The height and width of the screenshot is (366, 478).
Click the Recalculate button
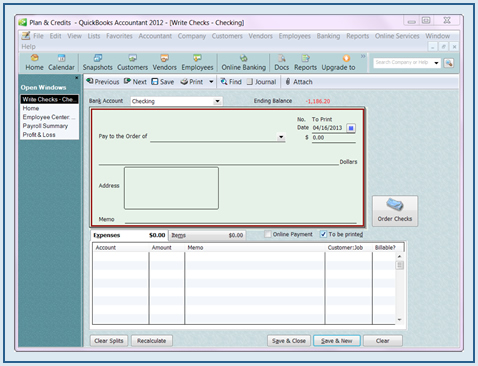coord(151,341)
